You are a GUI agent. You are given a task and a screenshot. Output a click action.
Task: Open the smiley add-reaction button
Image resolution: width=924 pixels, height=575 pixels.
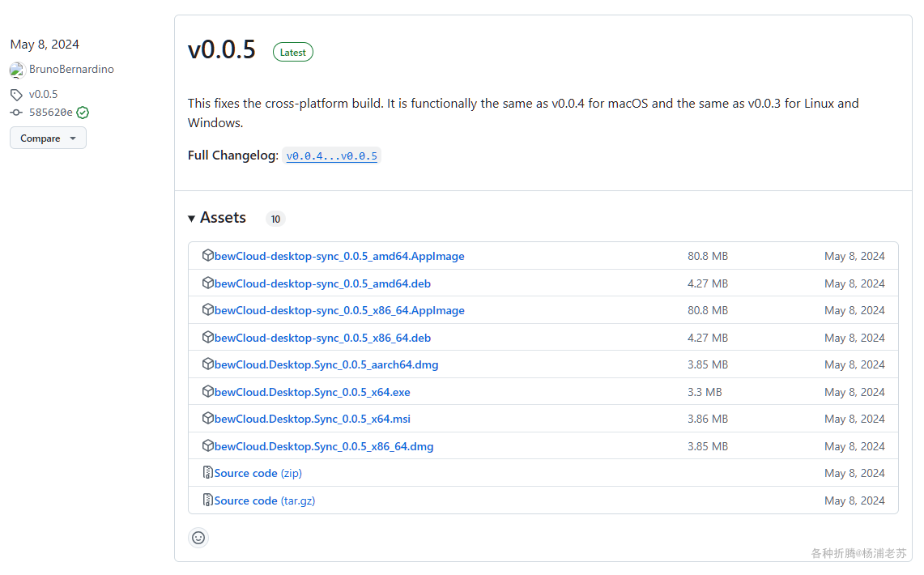coord(198,537)
